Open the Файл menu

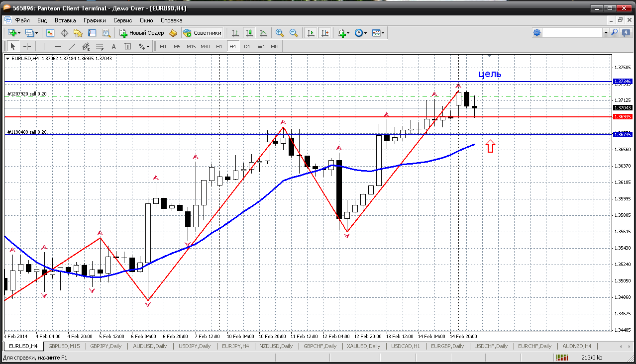click(x=22, y=20)
